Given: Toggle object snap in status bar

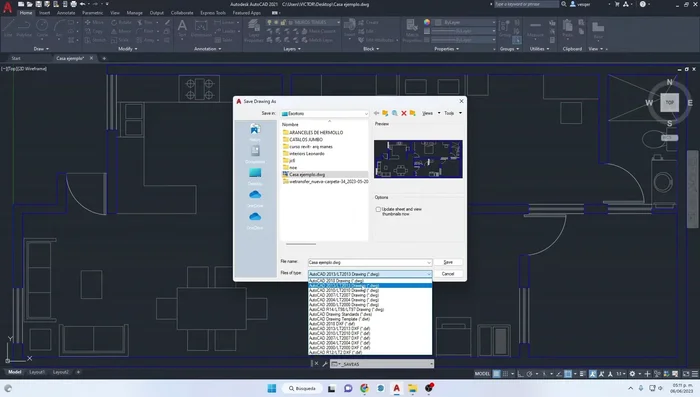Looking at the screenshot, I should point(567,374).
